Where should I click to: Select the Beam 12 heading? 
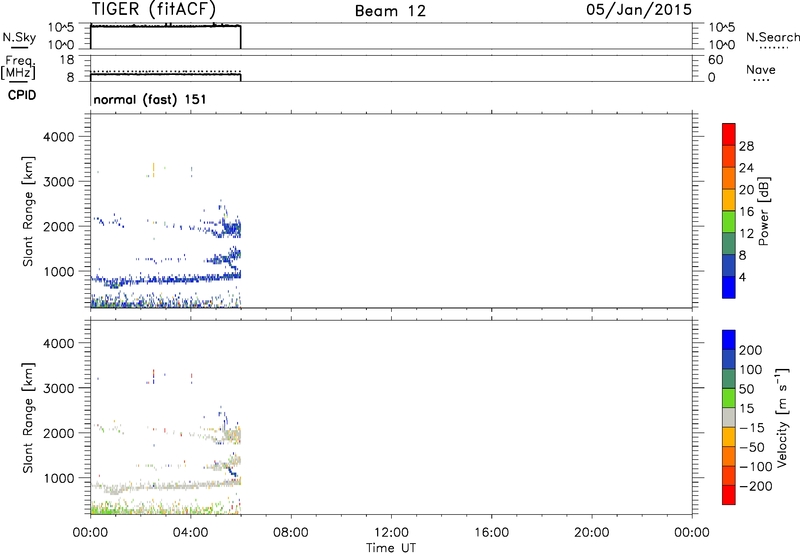390,11
